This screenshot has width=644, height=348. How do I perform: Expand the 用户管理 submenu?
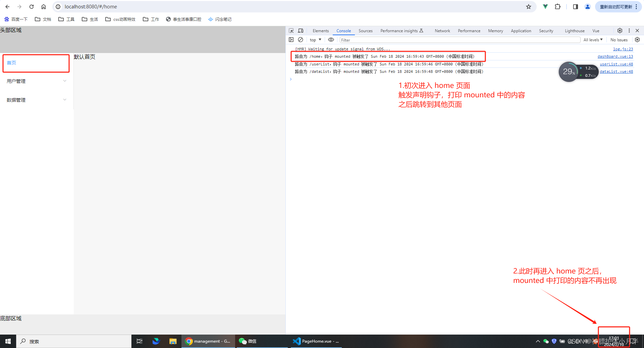coord(37,81)
